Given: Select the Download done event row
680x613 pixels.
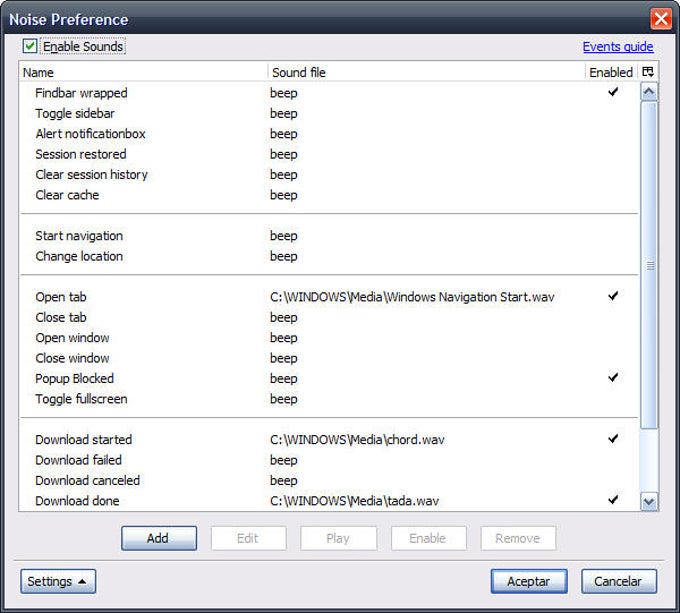Looking at the screenshot, I should pyautogui.click(x=78, y=500).
